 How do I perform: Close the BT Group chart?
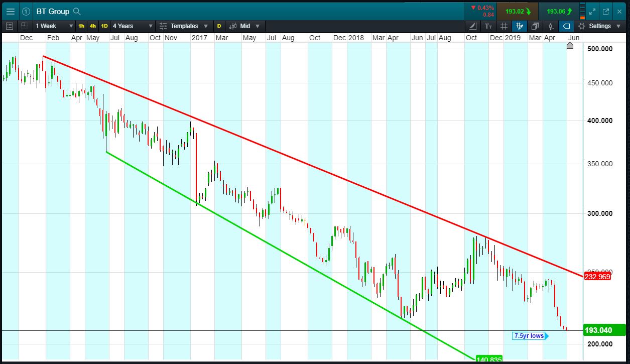pyautogui.click(x=619, y=11)
